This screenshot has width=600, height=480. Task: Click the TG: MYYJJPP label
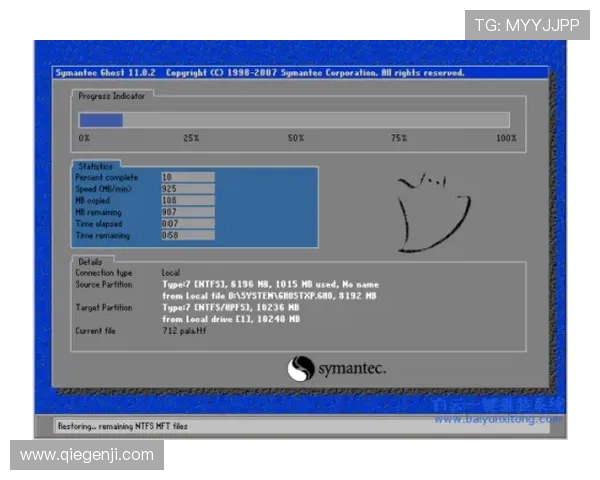point(526,25)
